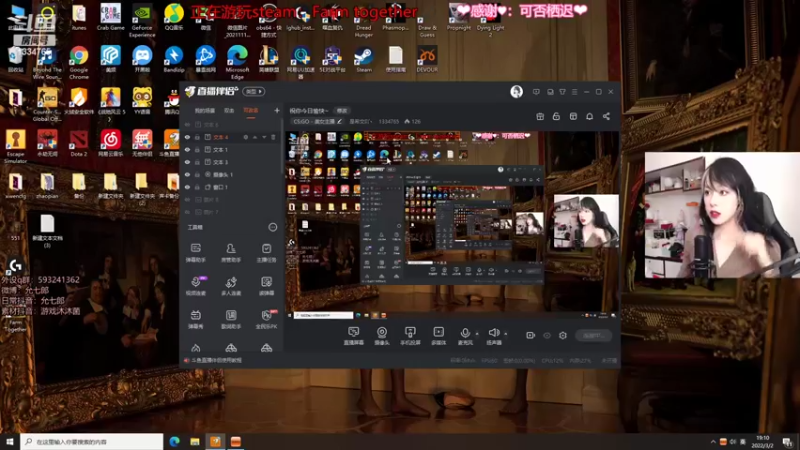Open 弹幕助手 tool
Screen dimensions: 800x450
click(195, 253)
